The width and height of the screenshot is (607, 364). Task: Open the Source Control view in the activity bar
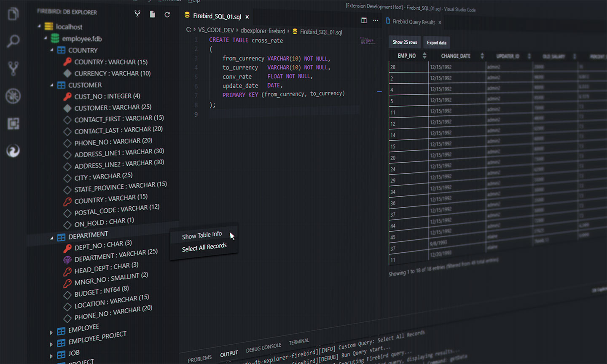[13, 69]
